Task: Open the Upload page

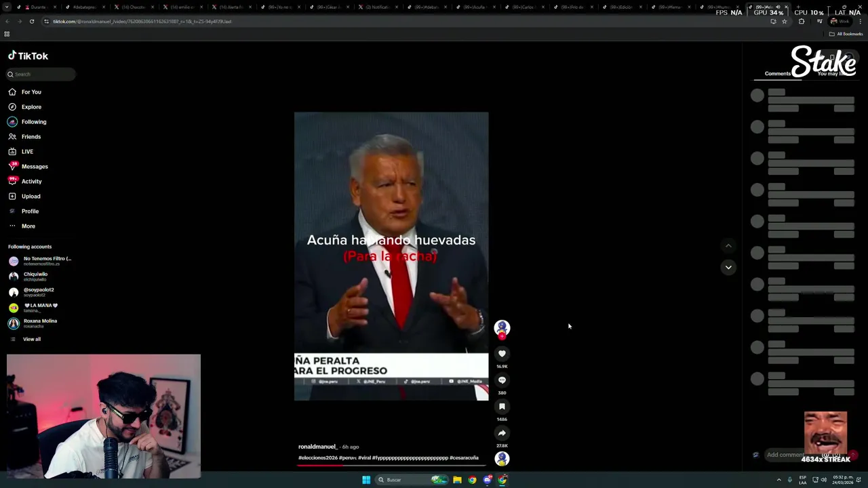Action: coord(31,197)
